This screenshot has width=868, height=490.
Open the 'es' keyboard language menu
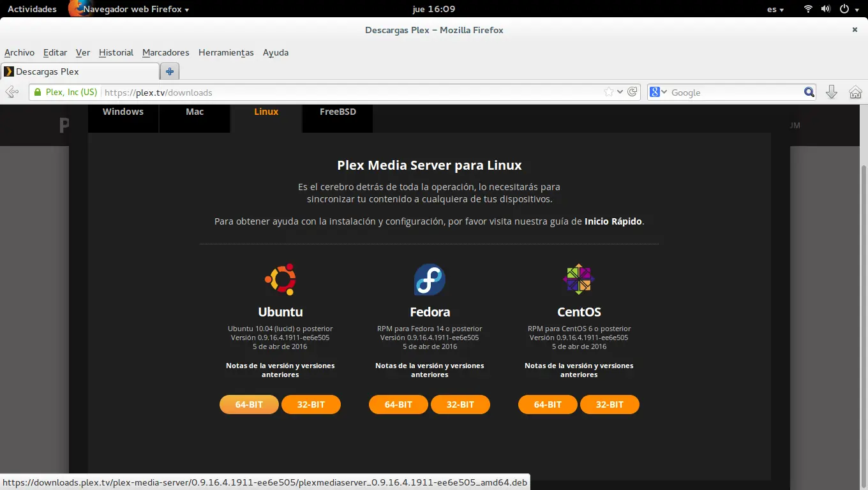tap(775, 9)
